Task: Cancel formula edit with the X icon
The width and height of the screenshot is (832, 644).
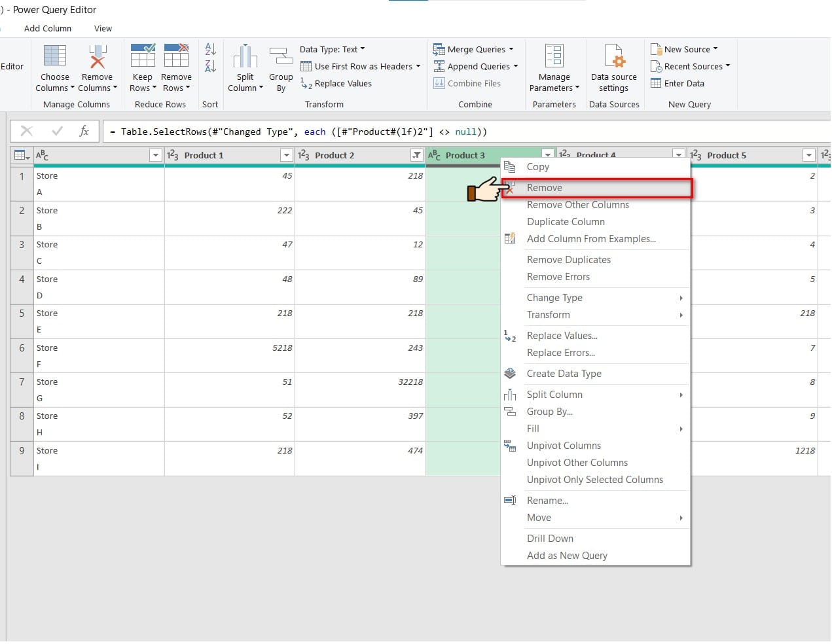Action: coord(27,132)
